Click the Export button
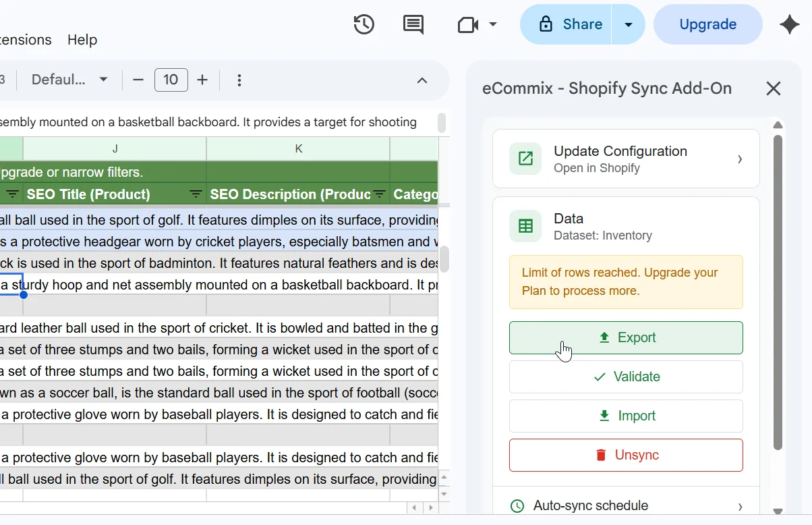This screenshot has width=812, height=525. pos(626,337)
